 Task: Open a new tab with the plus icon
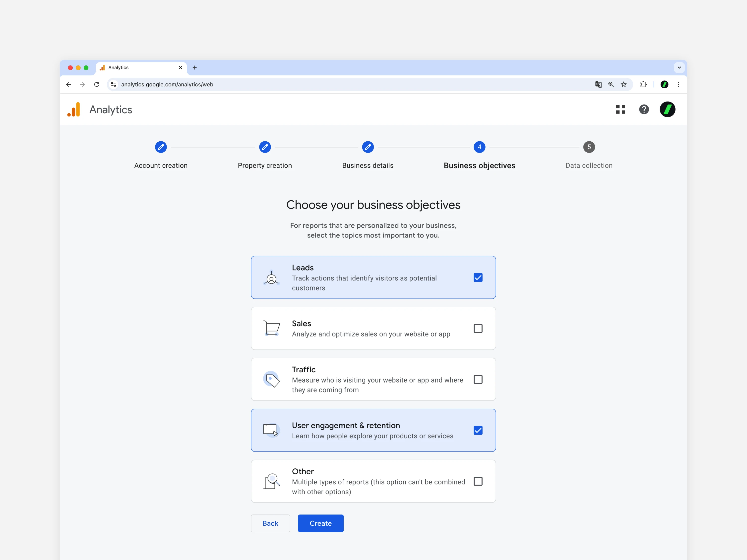tap(194, 67)
